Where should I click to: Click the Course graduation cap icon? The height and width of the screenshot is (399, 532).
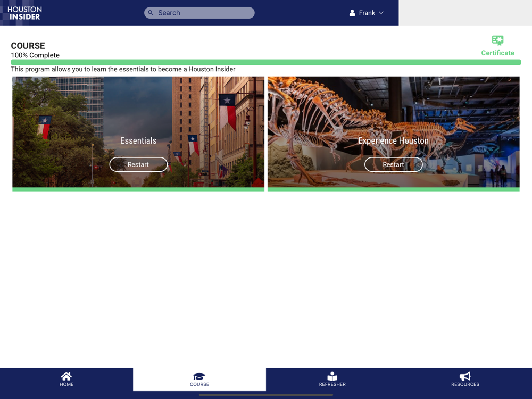tap(199, 377)
